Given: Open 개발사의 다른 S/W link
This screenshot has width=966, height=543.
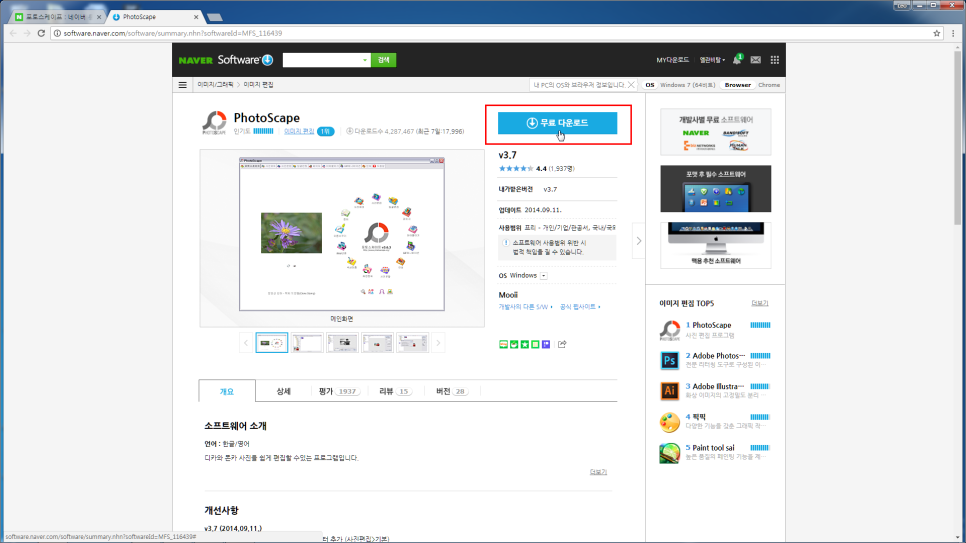Looking at the screenshot, I should point(525,306).
